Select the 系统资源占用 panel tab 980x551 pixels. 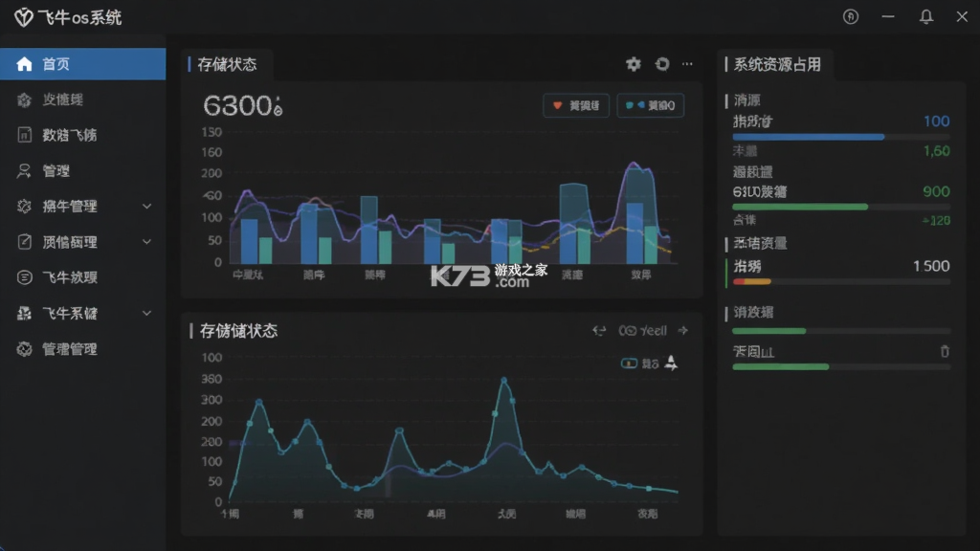coord(777,64)
